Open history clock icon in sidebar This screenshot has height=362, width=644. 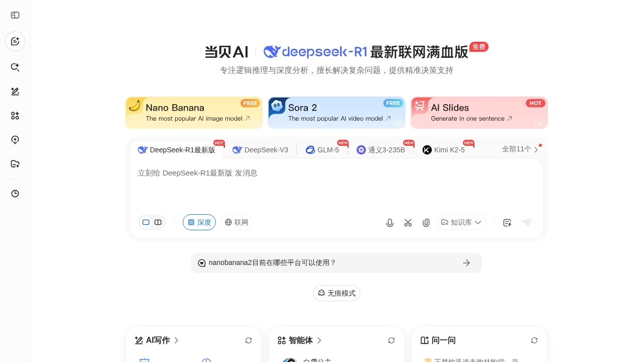pyautogui.click(x=15, y=194)
